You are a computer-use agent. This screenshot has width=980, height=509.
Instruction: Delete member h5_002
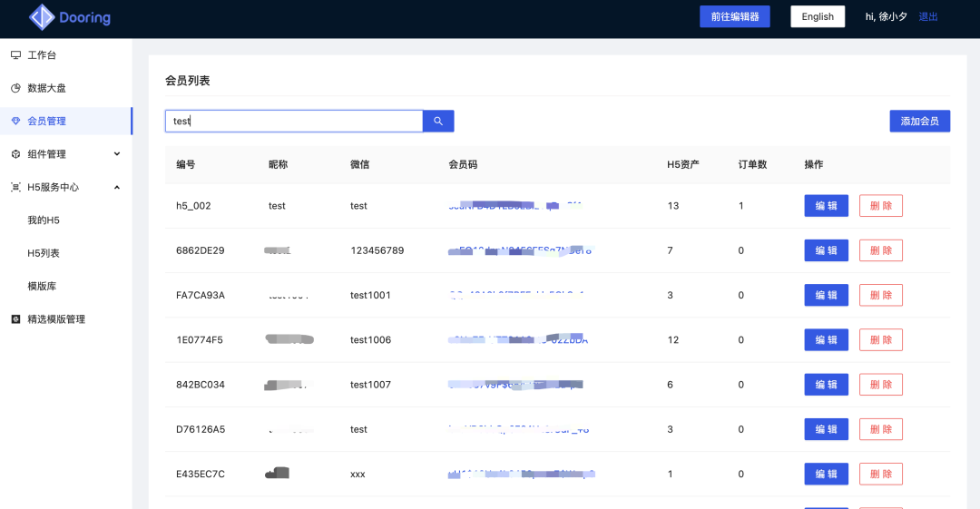click(x=880, y=206)
